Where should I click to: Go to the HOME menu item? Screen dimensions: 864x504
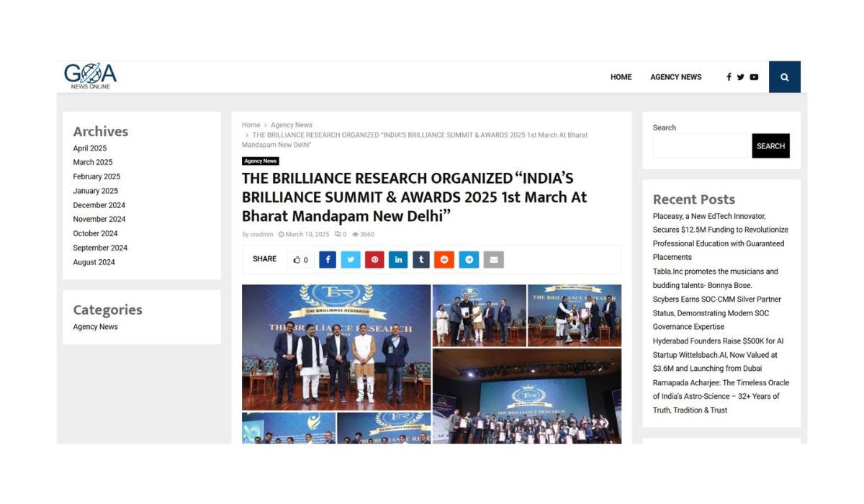pyautogui.click(x=621, y=77)
